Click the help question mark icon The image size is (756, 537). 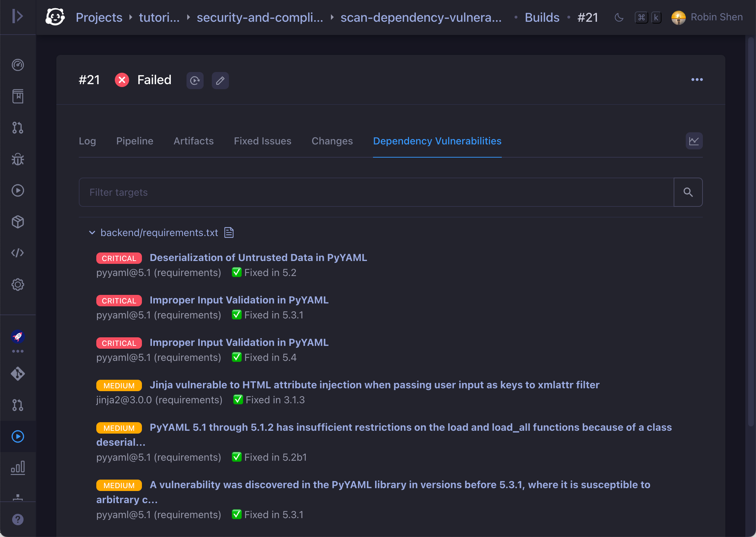pyautogui.click(x=17, y=520)
